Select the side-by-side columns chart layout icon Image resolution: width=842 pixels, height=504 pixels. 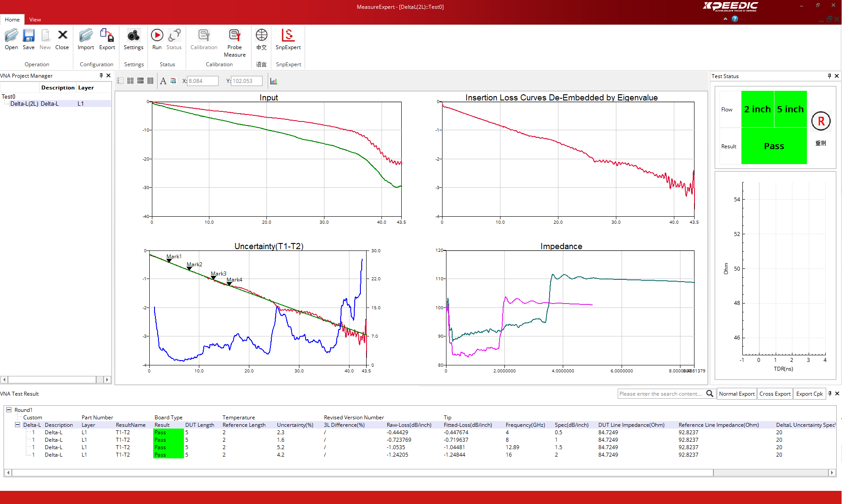coord(151,81)
